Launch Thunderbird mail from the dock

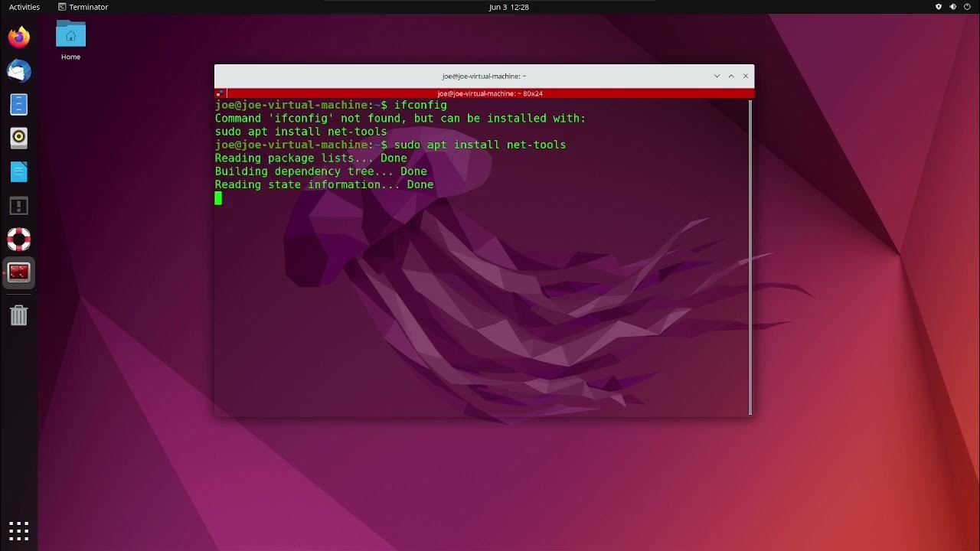pyautogui.click(x=18, y=70)
